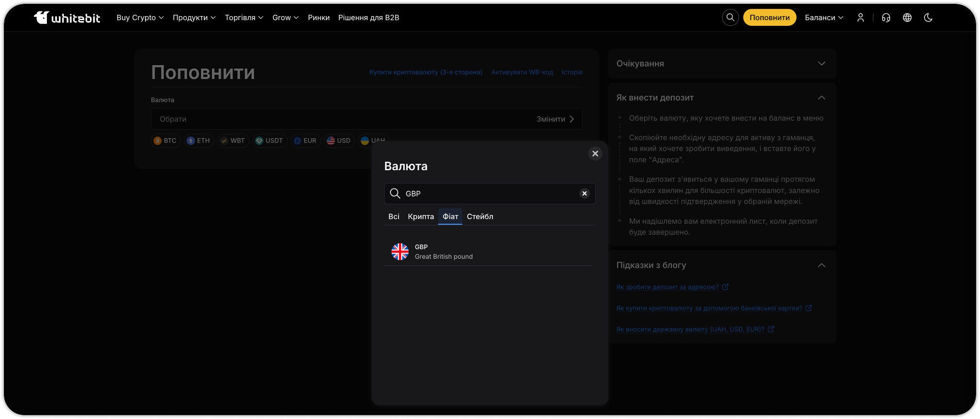Image resolution: width=980 pixels, height=419 pixels.
Task: Switch to the Стейбл tab
Action: click(480, 217)
